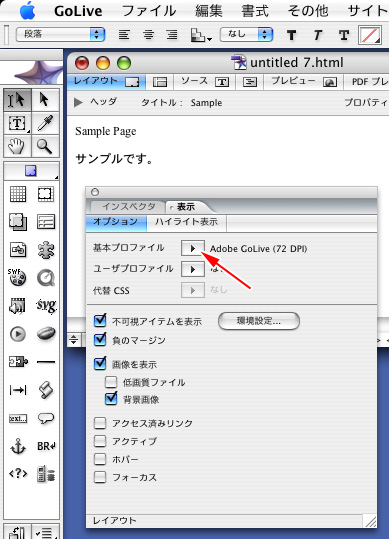Switch to the ハイライト表示 tab
Screen dimensions: 389x539
pos(186,222)
